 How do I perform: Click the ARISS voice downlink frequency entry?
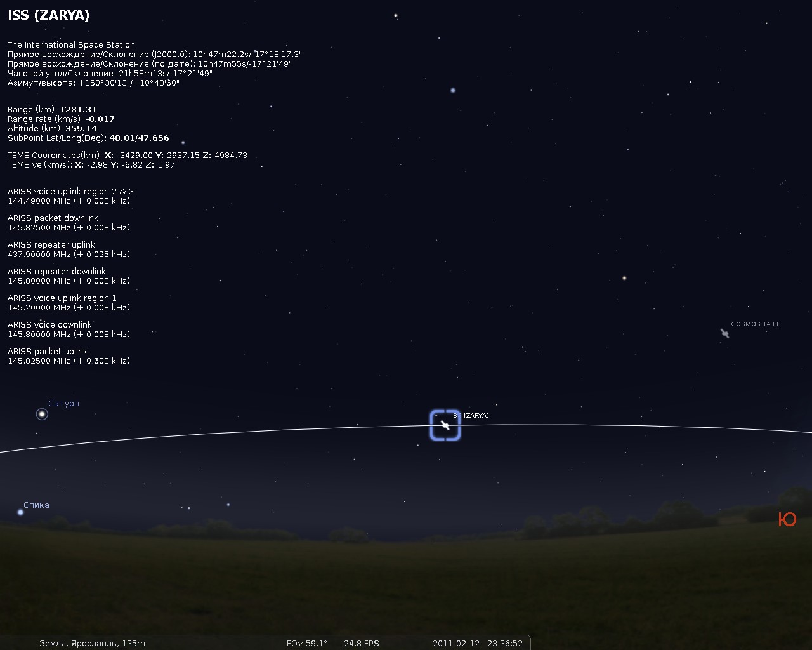click(x=69, y=329)
